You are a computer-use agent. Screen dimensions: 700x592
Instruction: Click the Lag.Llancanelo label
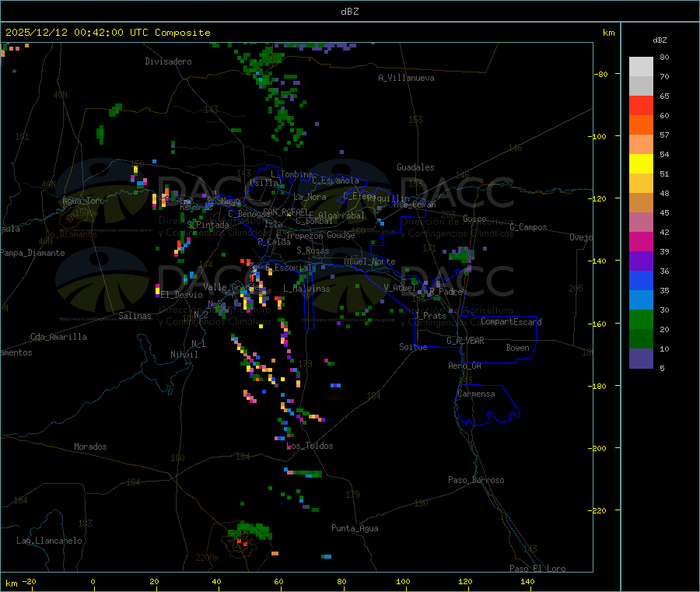pos(50,541)
